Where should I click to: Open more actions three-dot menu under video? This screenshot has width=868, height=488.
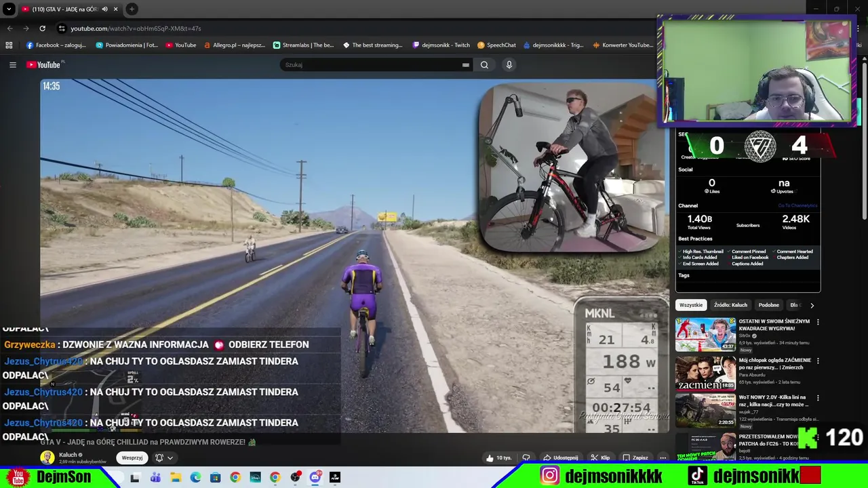pyautogui.click(x=663, y=457)
